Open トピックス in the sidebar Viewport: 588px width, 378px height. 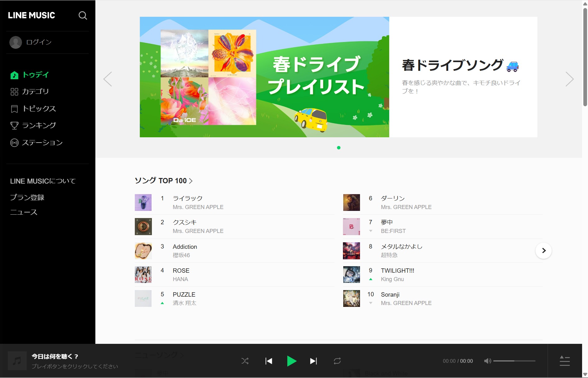[x=39, y=109]
